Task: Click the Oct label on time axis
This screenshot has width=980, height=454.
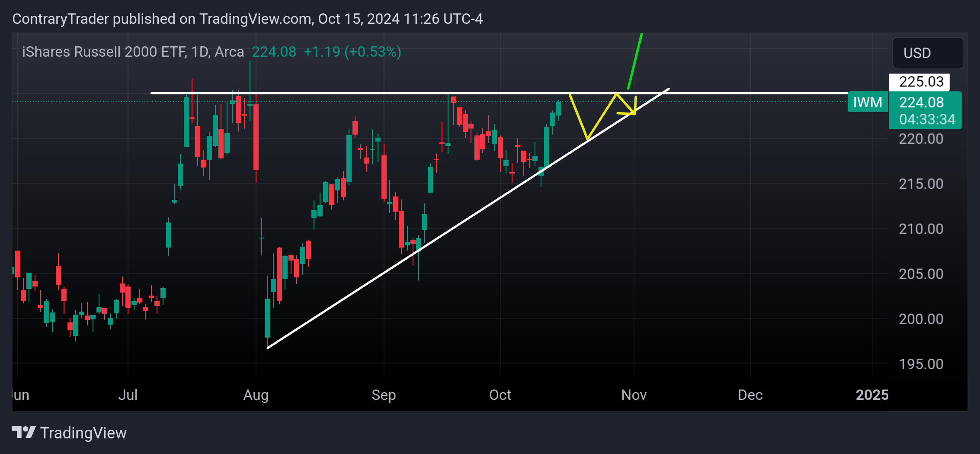Action: 500,395
